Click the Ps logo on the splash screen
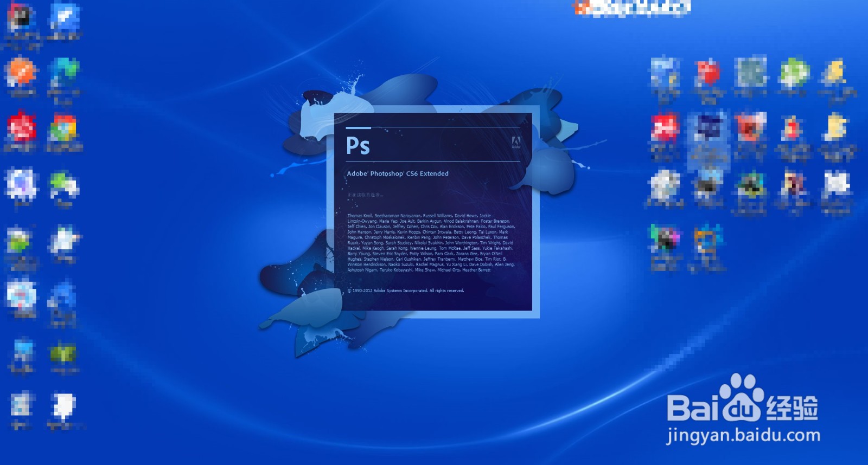This screenshot has height=465, width=868. pos(358,146)
